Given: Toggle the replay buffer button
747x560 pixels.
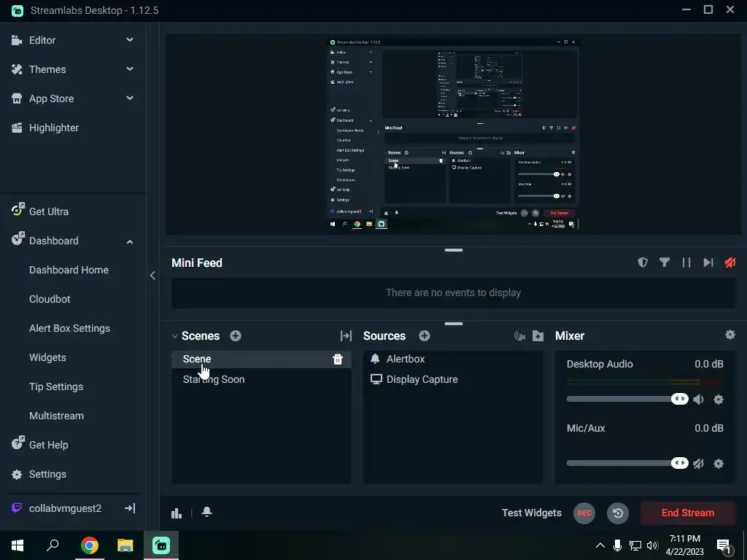Looking at the screenshot, I should (618, 513).
